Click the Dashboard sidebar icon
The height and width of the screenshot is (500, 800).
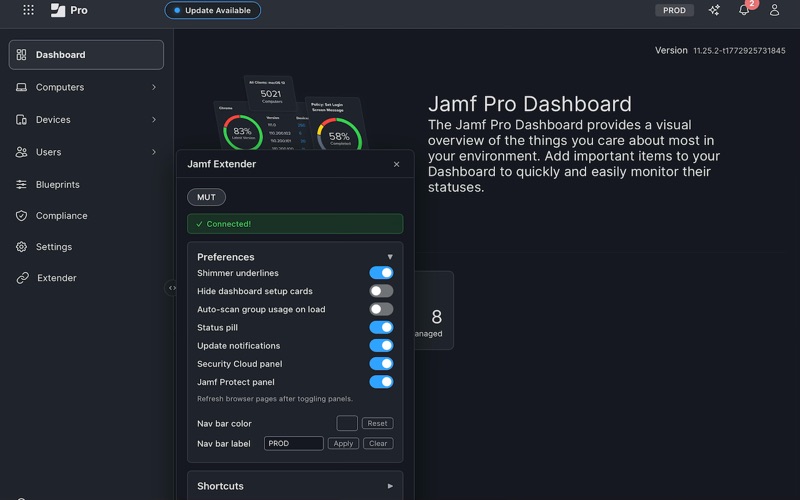pos(21,55)
